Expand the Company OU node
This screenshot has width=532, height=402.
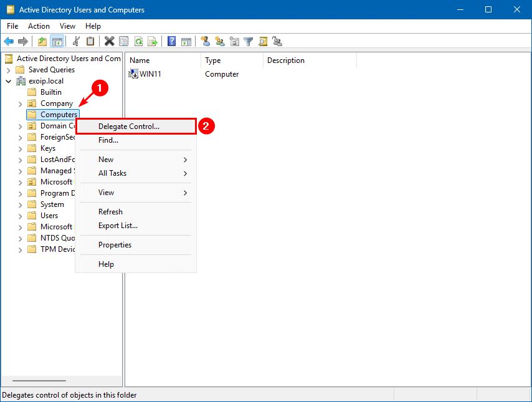tap(20, 103)
